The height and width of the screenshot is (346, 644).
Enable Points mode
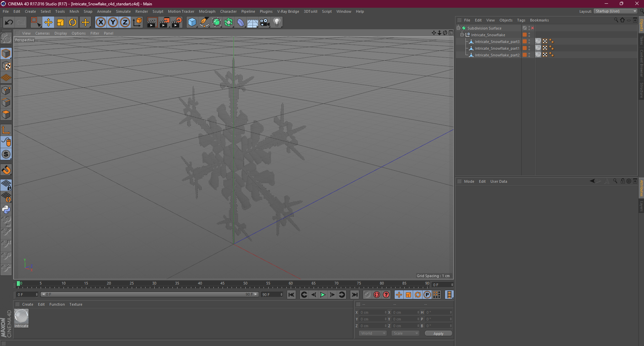[x=6, y=90]
